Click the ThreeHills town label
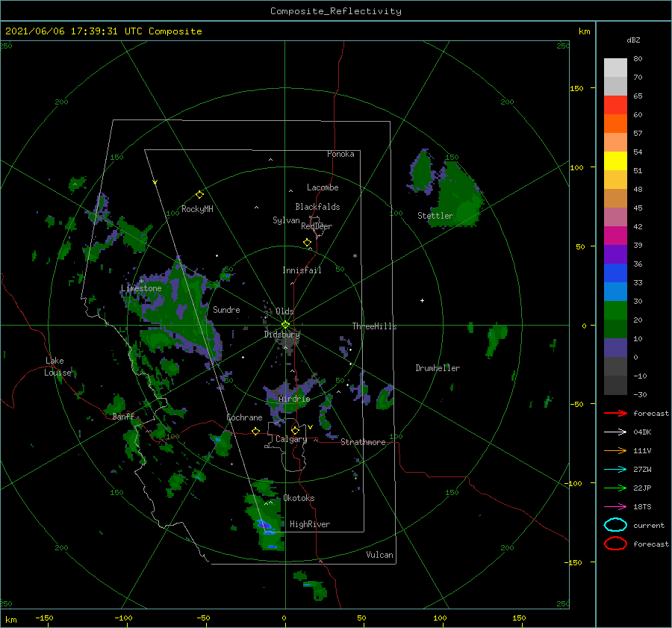The image size is (672, 628). point(374,326)
